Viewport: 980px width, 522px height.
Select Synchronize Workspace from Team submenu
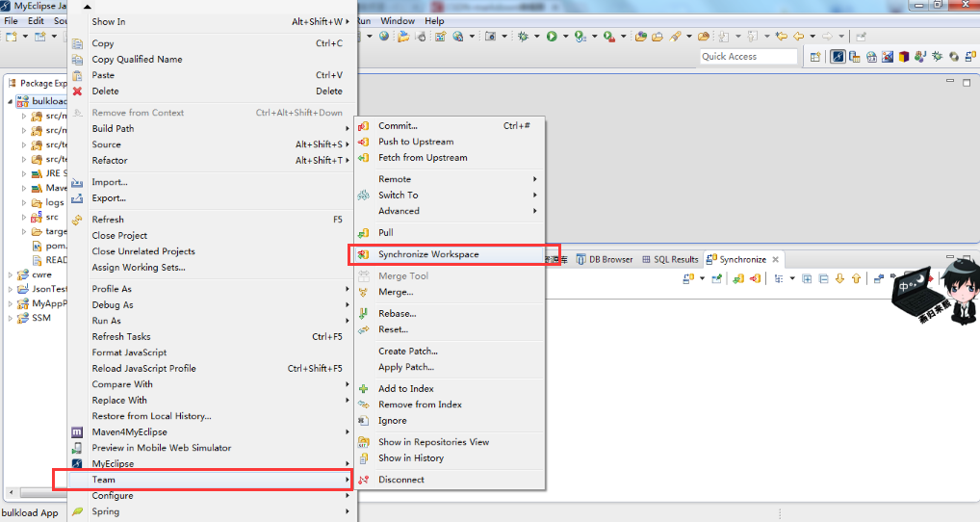(x=448, y=254)
